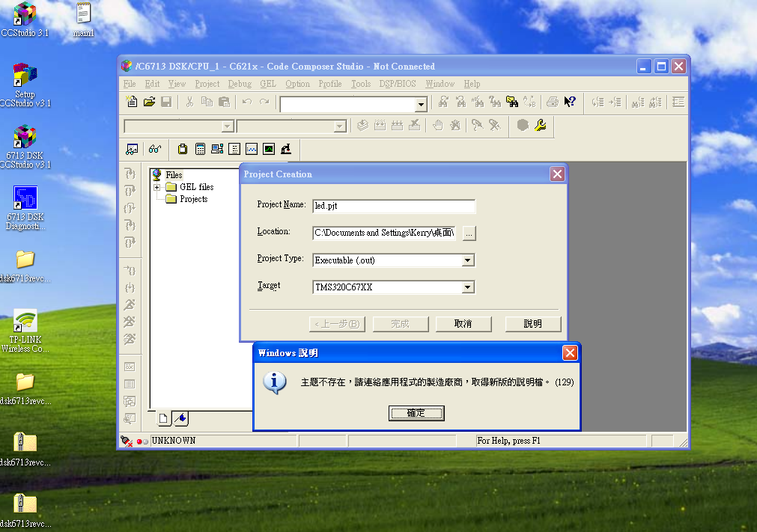Select the main1 text file on desktop

click(84, 20)
